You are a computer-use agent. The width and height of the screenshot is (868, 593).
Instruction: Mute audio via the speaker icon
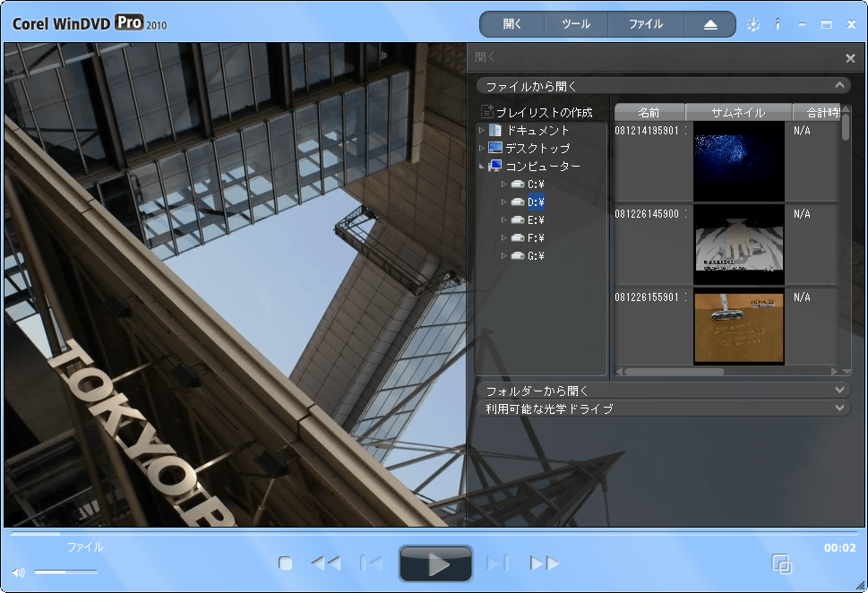pyautogui.click(x=18, y=572)
